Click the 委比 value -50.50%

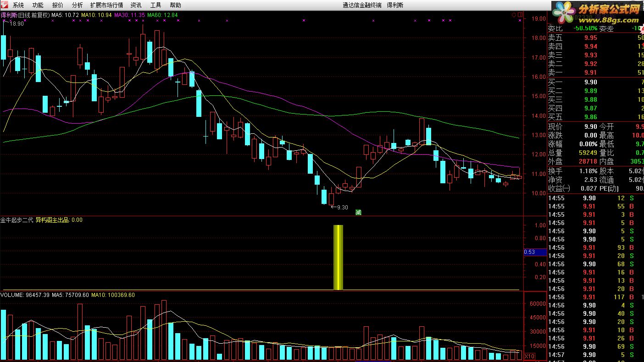tap(585, 28)
